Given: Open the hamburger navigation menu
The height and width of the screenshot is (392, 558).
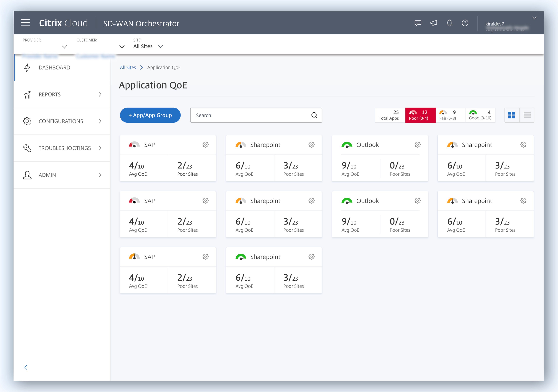Looking at the screenshot, I should click(25, 23).
